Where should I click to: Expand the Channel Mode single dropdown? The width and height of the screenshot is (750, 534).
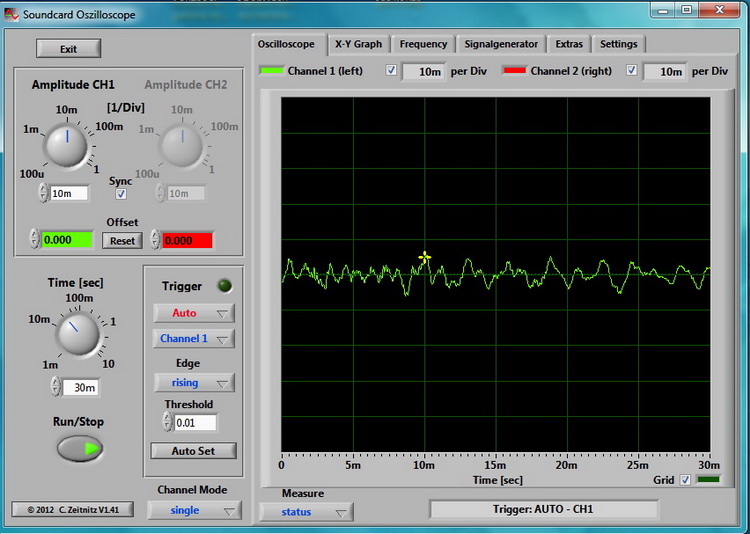(194, 511)
